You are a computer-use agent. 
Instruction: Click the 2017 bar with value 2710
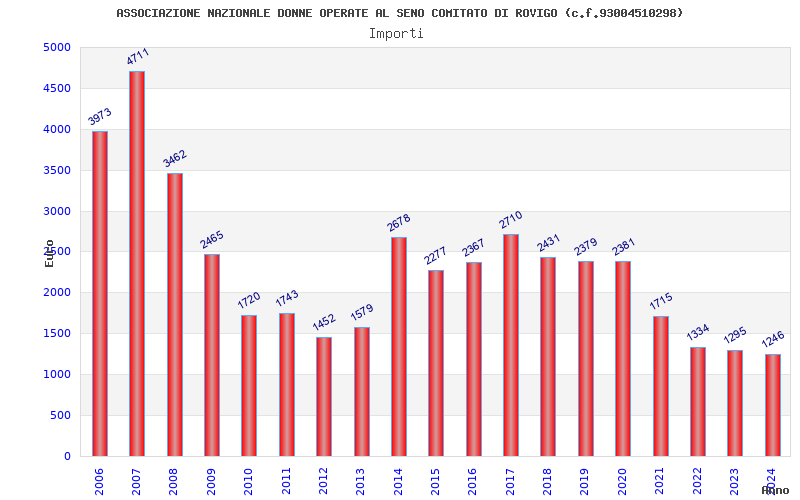coord(511,345)
